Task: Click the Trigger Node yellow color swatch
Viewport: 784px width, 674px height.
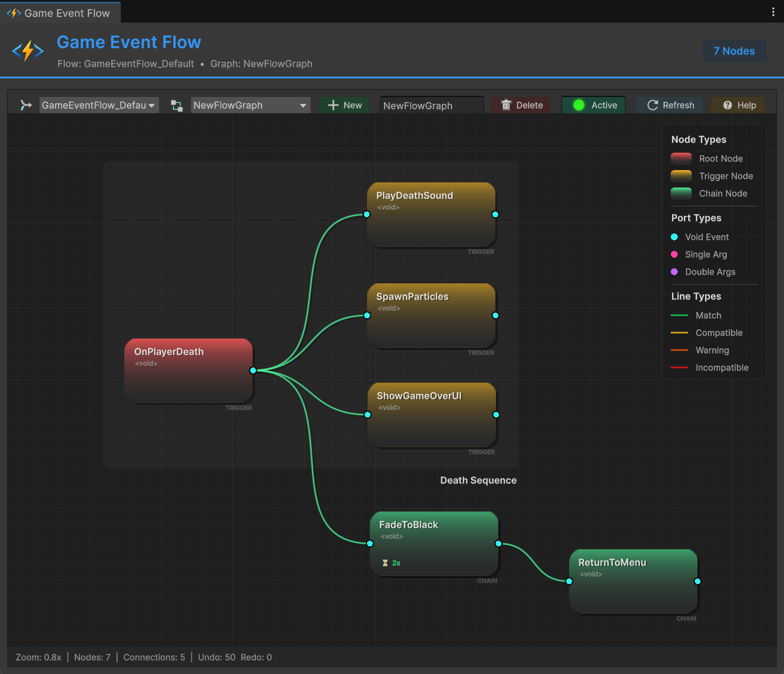Action: [x=681, y=176]
